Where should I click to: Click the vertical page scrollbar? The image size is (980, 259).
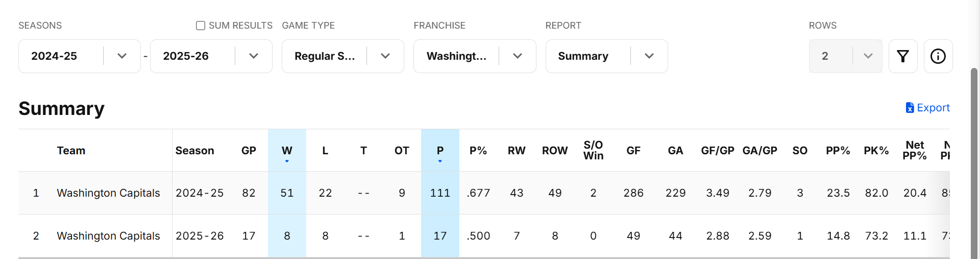tap(974, 163)
